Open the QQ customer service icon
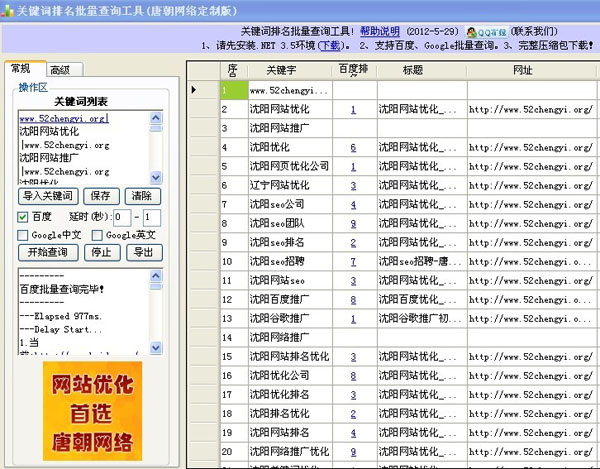The image size is (600, 469). point(487,32)
